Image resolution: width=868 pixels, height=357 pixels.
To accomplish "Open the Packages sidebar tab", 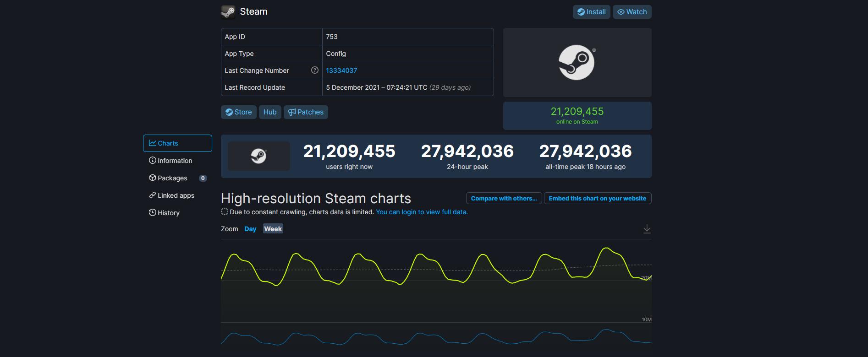I will [177, 178].
